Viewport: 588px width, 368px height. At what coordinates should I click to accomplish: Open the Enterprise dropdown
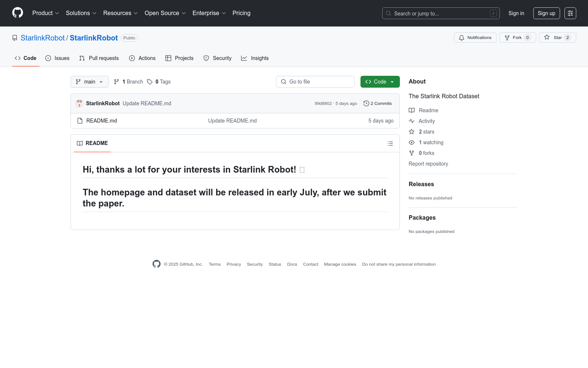click(209, 13)
